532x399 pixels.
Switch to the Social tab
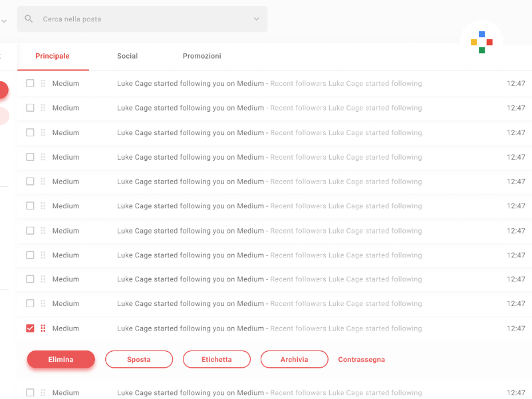click(x=127, y=56)
